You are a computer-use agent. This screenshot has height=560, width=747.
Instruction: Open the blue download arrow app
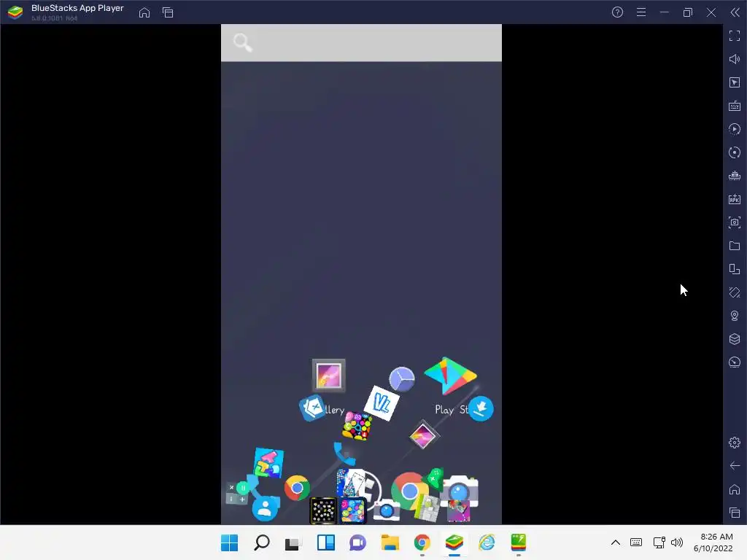click(481, 408)
